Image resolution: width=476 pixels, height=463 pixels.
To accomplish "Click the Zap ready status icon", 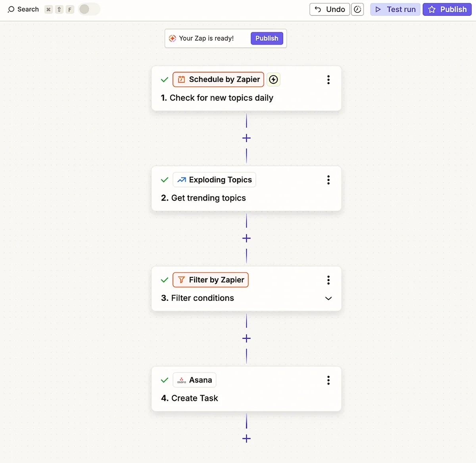I will click(172, 38).
